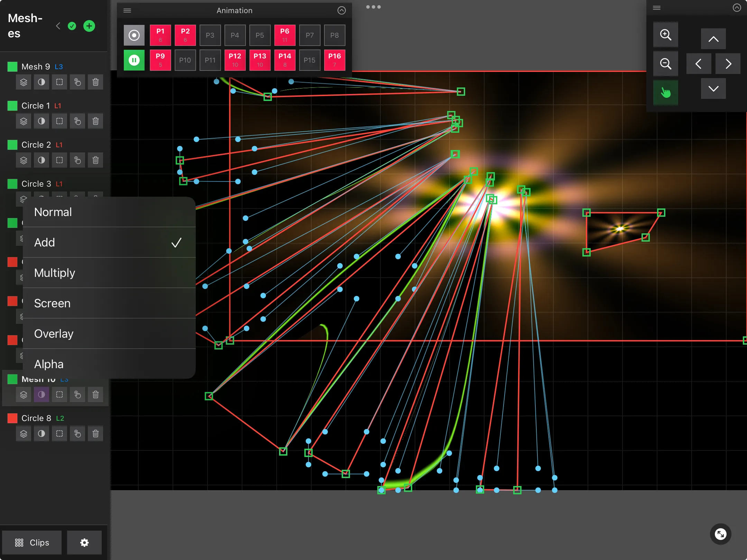747x560 pixels.
Task: Click the record button in Animation panel
Action: pyautogui.click(x=134, y=35)
